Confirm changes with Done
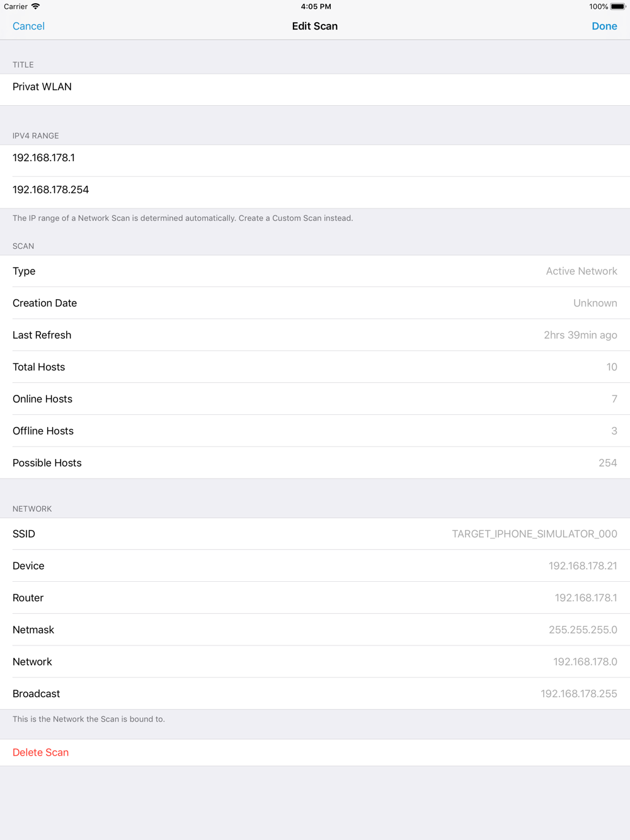Screen dimensions: 630x840 point(604,26)
